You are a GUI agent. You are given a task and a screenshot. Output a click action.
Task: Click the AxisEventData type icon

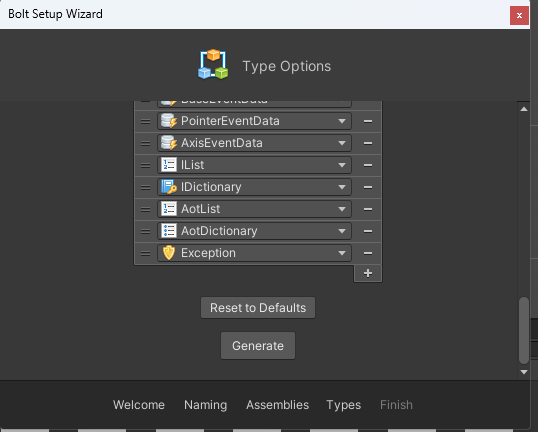169,143
